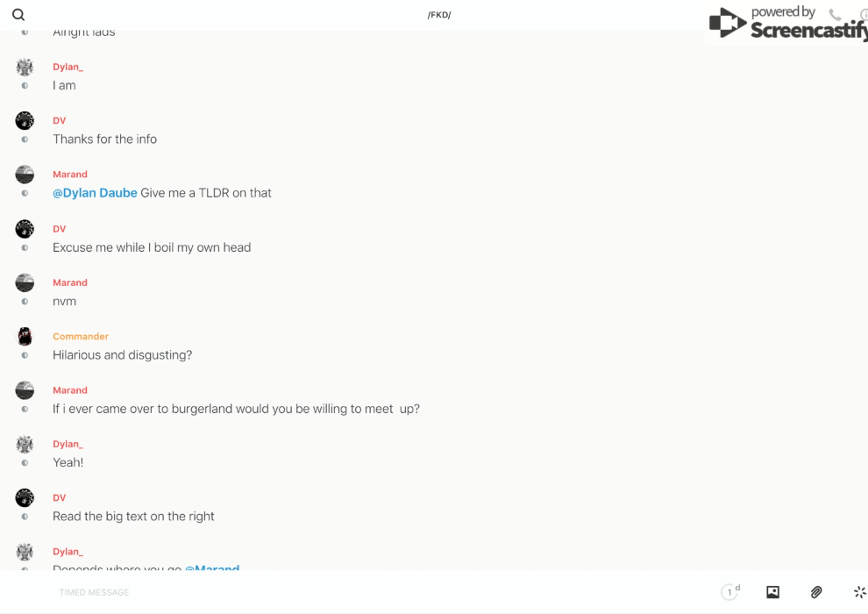Image resolution: width=868 pixels, height=614 pixels.
Task: Click the Screencastify logo
Action: 786,24
